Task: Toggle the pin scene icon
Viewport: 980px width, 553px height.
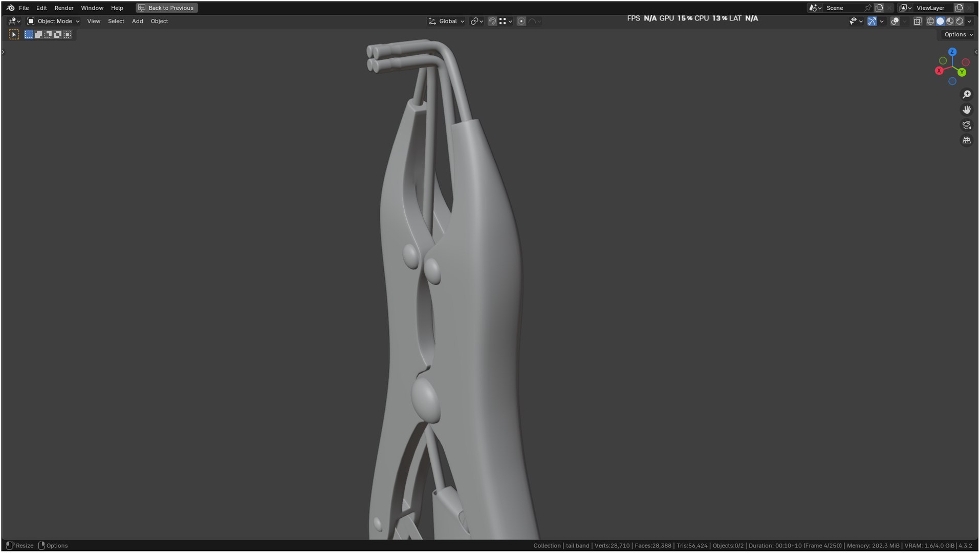Action: coord(868,8)
